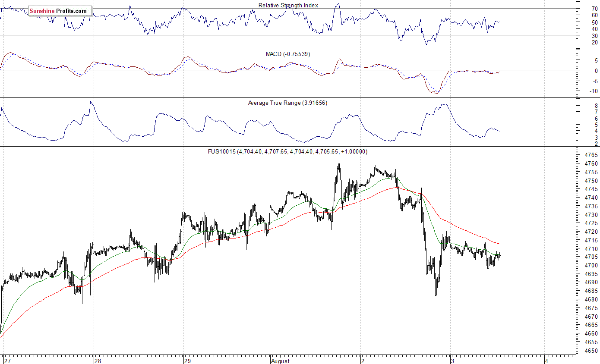Click the 4720 price axis value
Viewport: 600px width, 364px height.
coord(592,232)
